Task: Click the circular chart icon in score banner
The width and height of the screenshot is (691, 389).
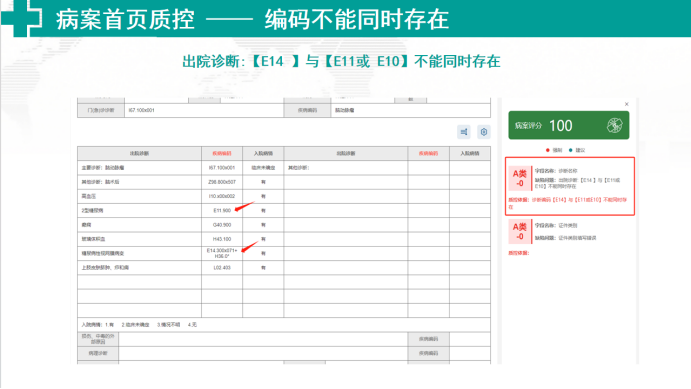Action: click(x=614, y=126)
